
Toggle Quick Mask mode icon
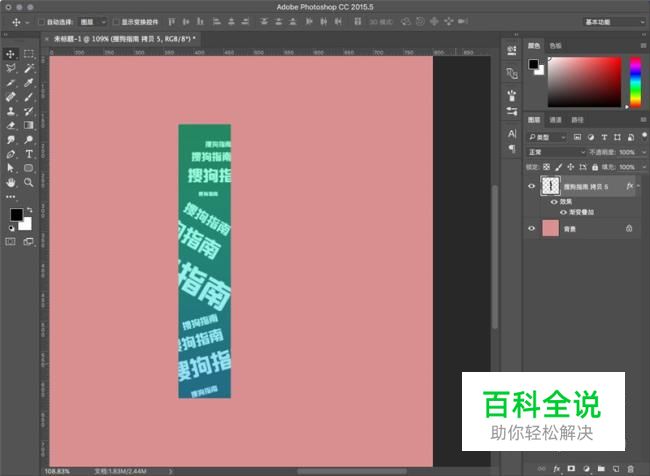[10, 241]
